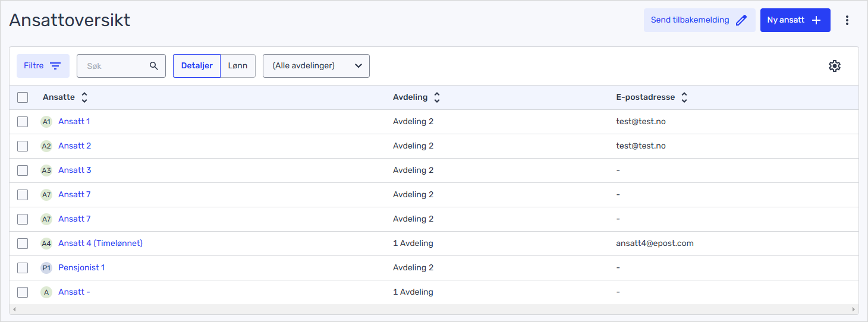Click the 1 Avdeling cell for Ansatt -
The width and height of the screenshot is (868, 322).
point(413,292)
